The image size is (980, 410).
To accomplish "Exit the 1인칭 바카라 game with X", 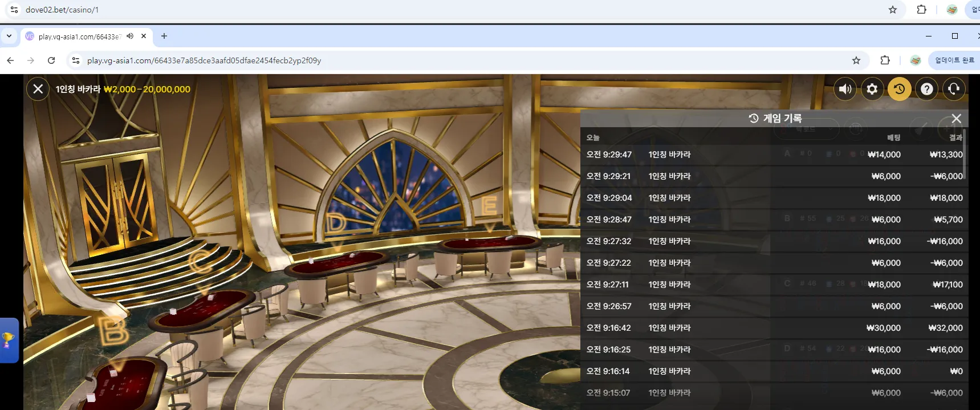I will click(38, 89).
